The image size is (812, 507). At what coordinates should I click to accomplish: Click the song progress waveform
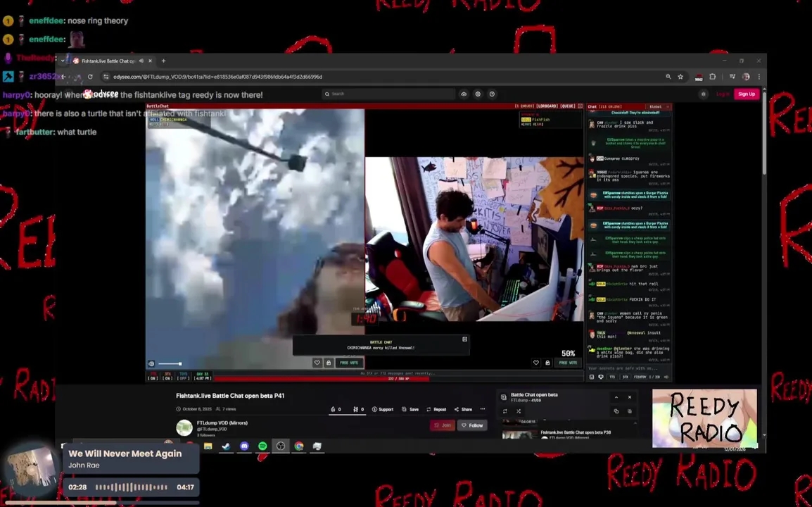pyautogui.click(x=132, y=487)
